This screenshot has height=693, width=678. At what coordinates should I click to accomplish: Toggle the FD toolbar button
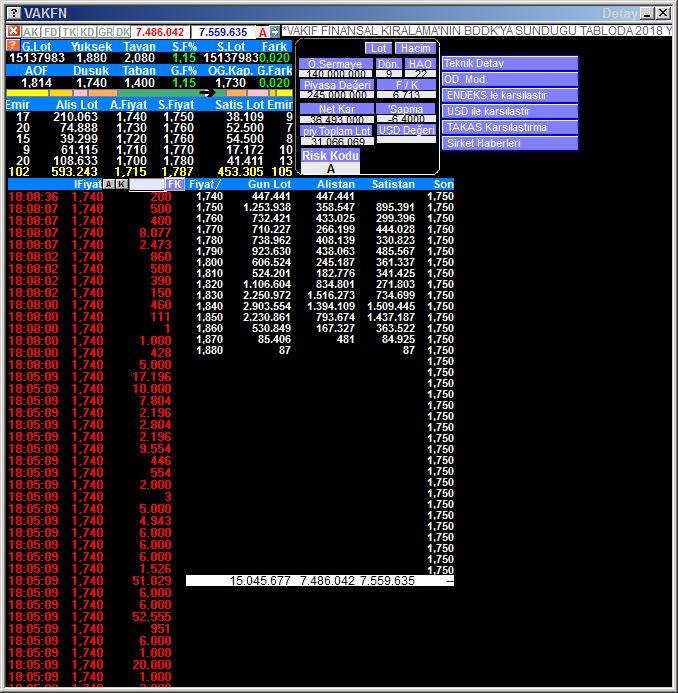coord(50,32)
